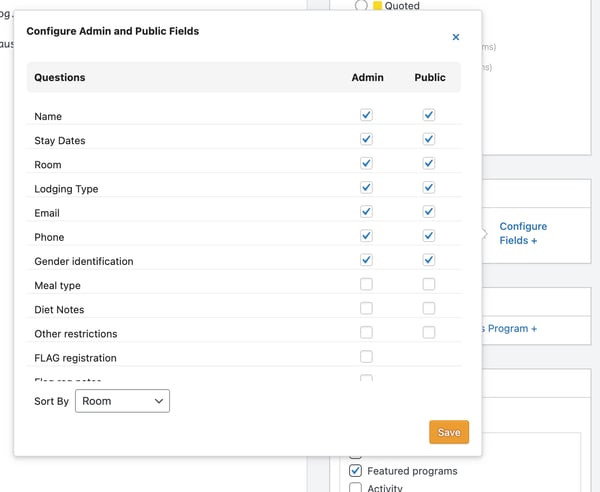Click the FLAG registration row label
The height and width of the screenshot is (492, 600).
[x=75, y=358]
